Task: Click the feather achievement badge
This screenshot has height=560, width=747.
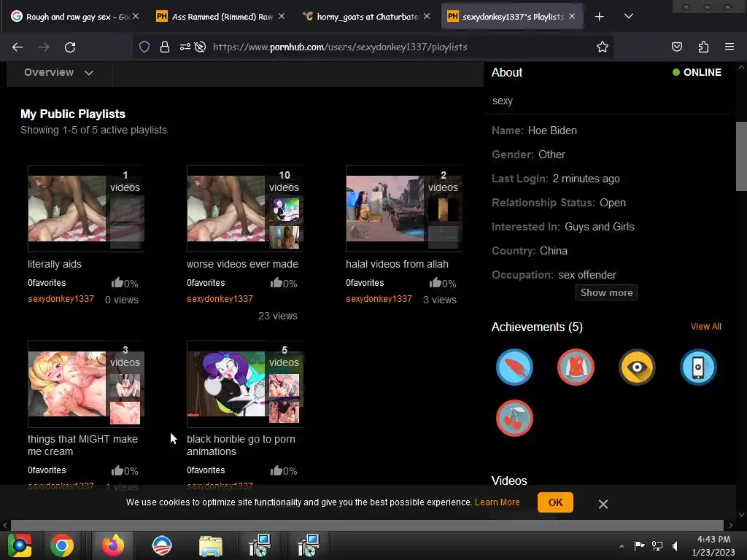Action: pos(514,367)
